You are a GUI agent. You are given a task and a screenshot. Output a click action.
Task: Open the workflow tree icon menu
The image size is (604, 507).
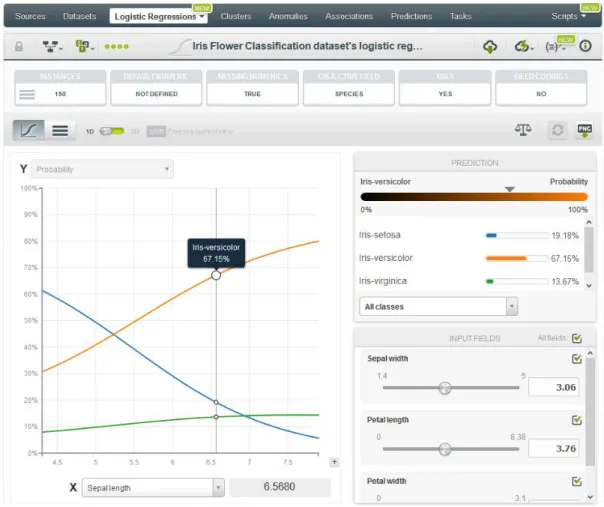coord(52,47)
